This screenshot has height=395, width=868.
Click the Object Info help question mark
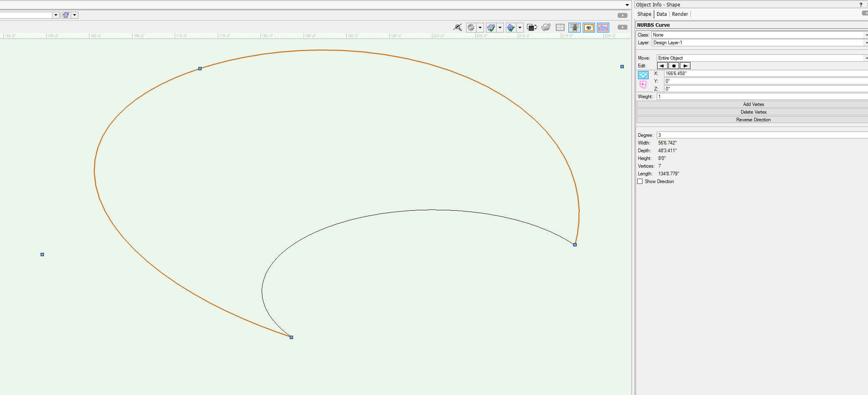point(861,4)
